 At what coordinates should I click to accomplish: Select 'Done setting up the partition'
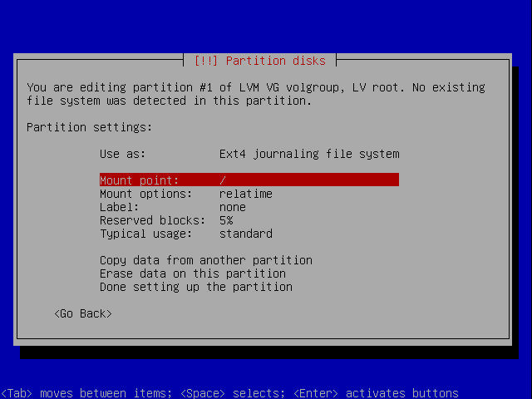pyautogui.click(x=195, y=287)
